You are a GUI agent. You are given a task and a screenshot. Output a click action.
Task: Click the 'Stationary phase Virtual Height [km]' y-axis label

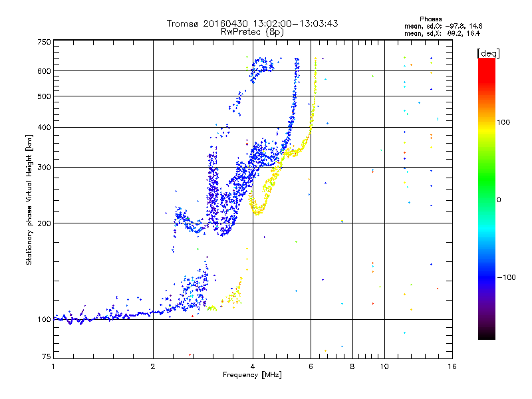pyautogui.click(x=29, y=199)
